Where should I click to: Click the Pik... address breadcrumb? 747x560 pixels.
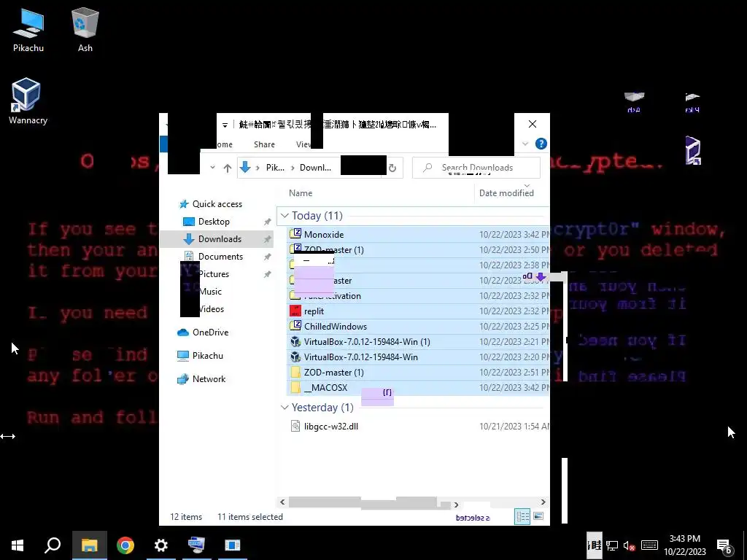pyautogui.click(x=275, y=168)
